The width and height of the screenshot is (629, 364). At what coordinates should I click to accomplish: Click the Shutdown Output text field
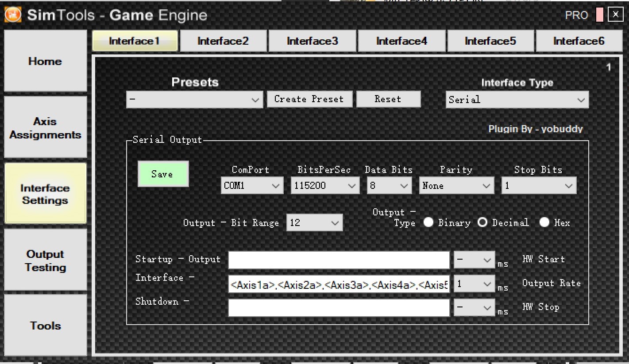[339, 308]
